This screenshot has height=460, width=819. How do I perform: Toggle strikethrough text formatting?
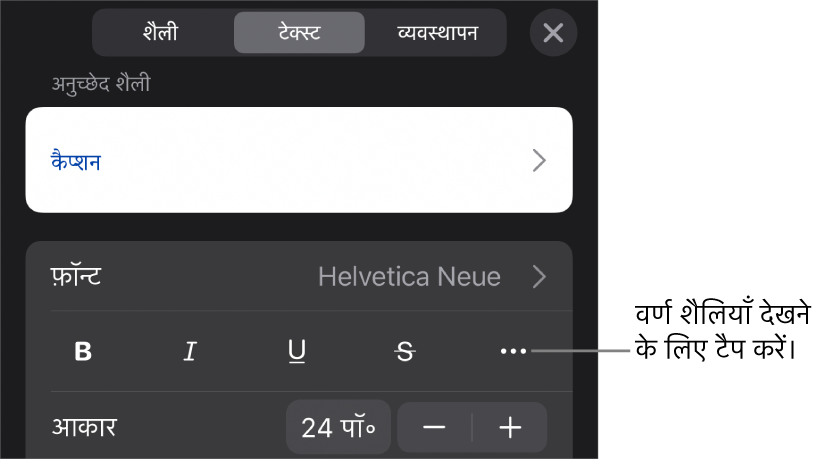(404, 352)
